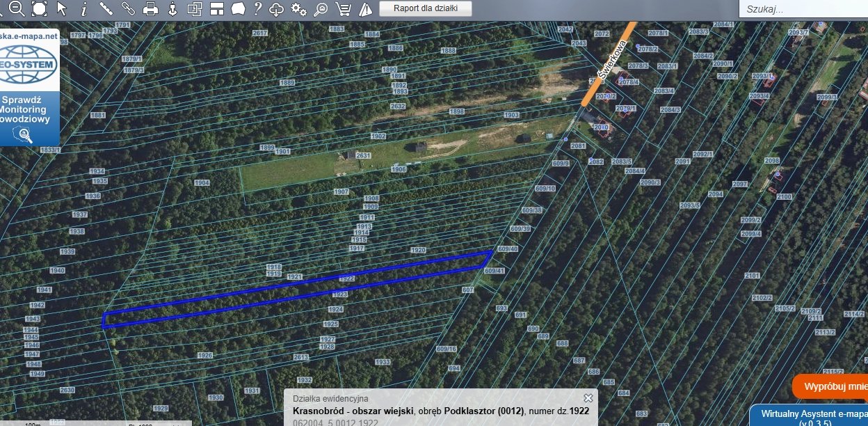Viewport: 868px width, 426px height.
Task: Open the split panel layout icon
Action: click(x=217, y=8)
